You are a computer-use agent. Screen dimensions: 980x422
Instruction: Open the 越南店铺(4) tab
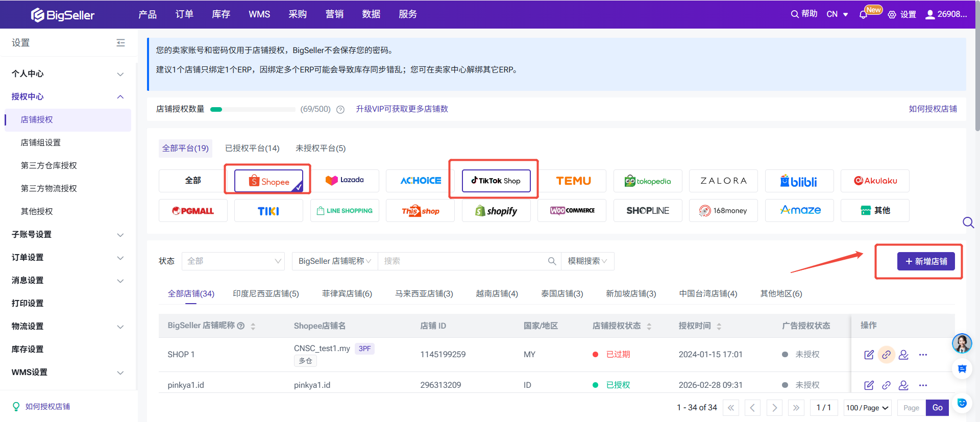coord(497,294)
